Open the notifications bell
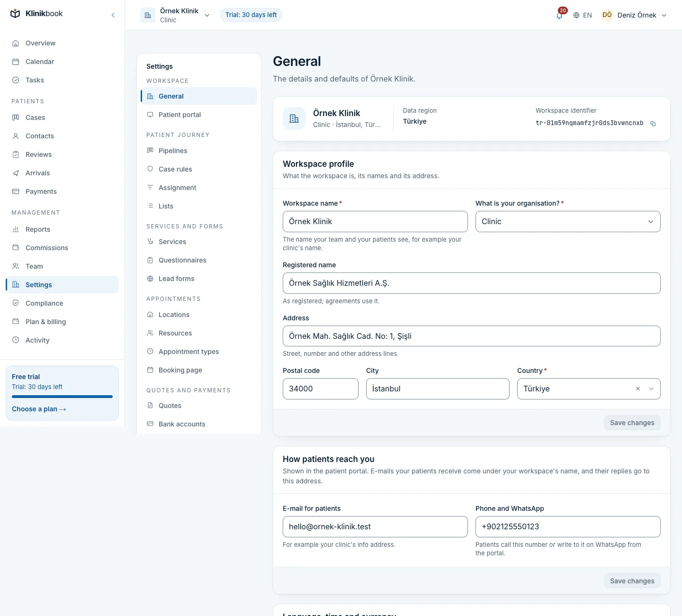682x616 pixels. tap(559, 15)
